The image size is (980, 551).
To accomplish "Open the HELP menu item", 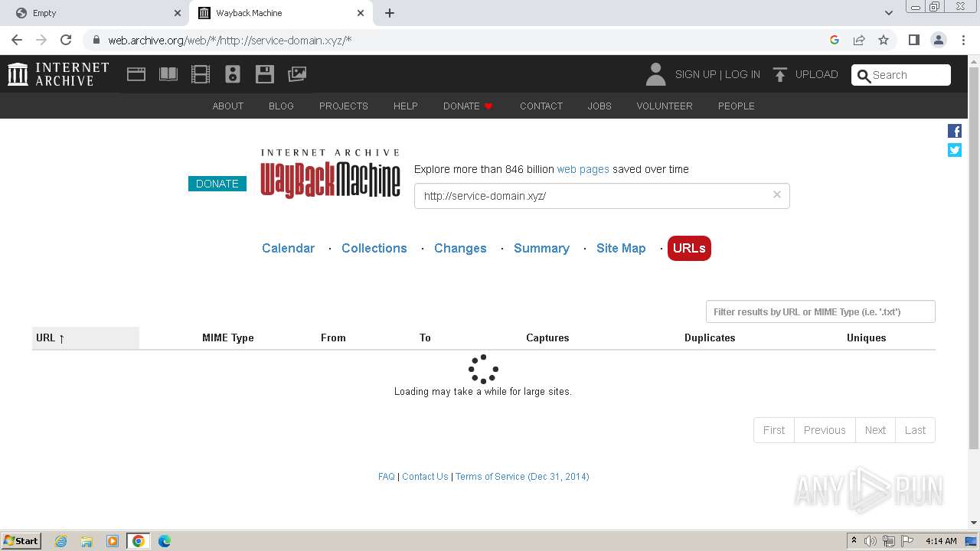I will point(406,106).
